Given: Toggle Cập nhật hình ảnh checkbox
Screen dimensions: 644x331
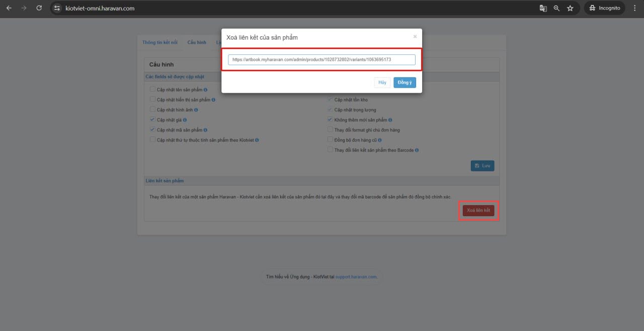Looking at the screenshot, I should click(x=152, y=109).
